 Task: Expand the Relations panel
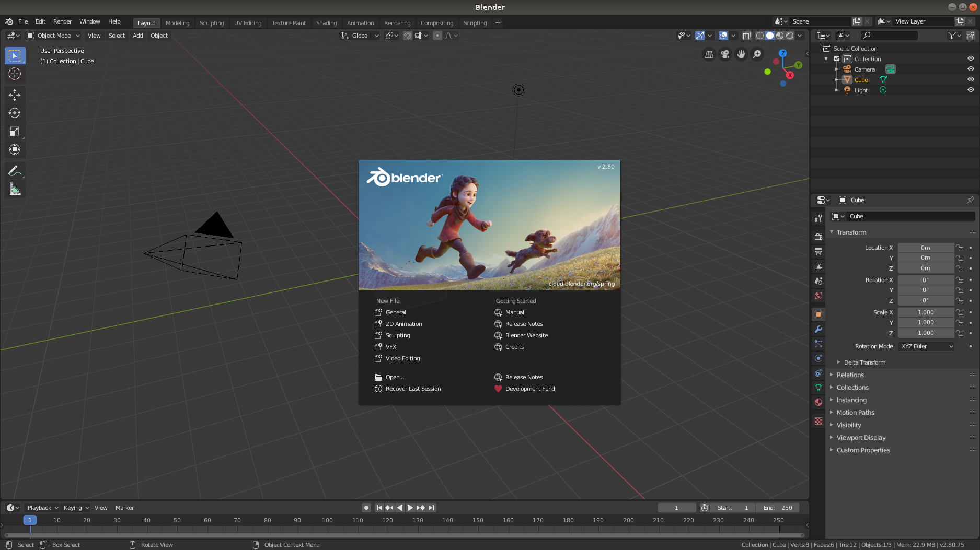pyautogui.click(x=850, y=375)
